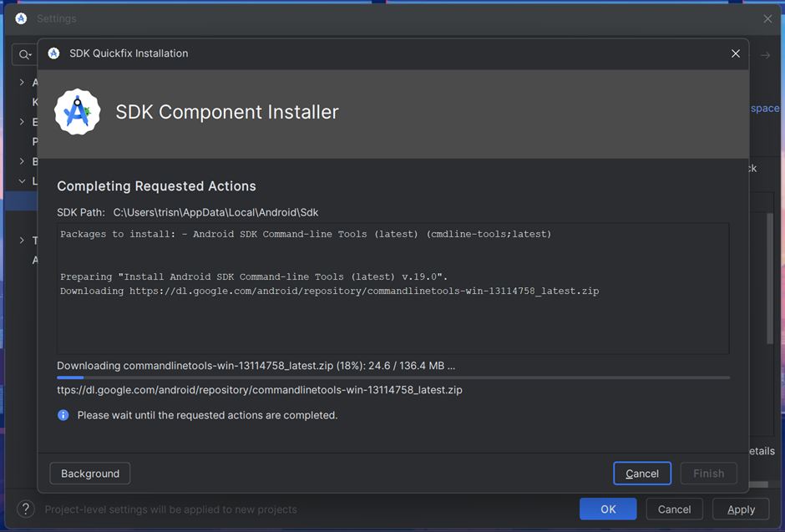Click the log line starting "Downloading https://dl.google.com"
Screen dimensions: 785x532
click(x=329, y=291)
